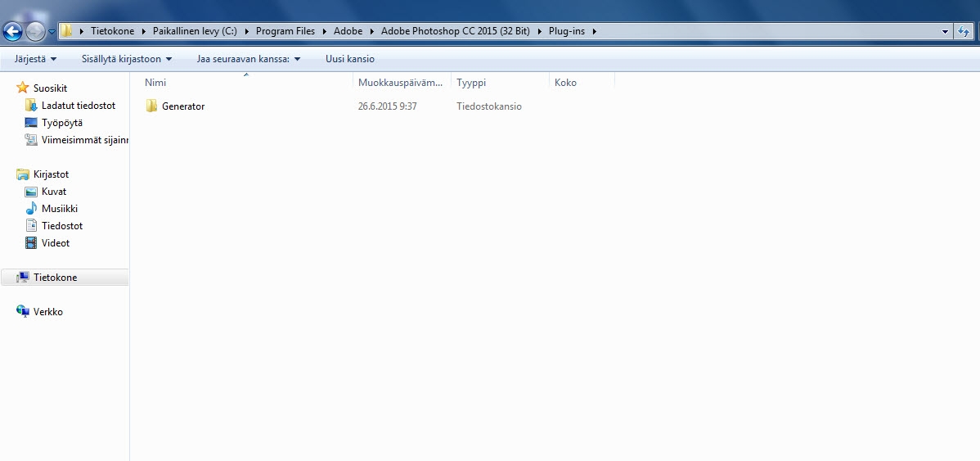Navigate to Adobe in the breadcrumb path
Screen dimensions: 980x461
(x=348, y=31)
